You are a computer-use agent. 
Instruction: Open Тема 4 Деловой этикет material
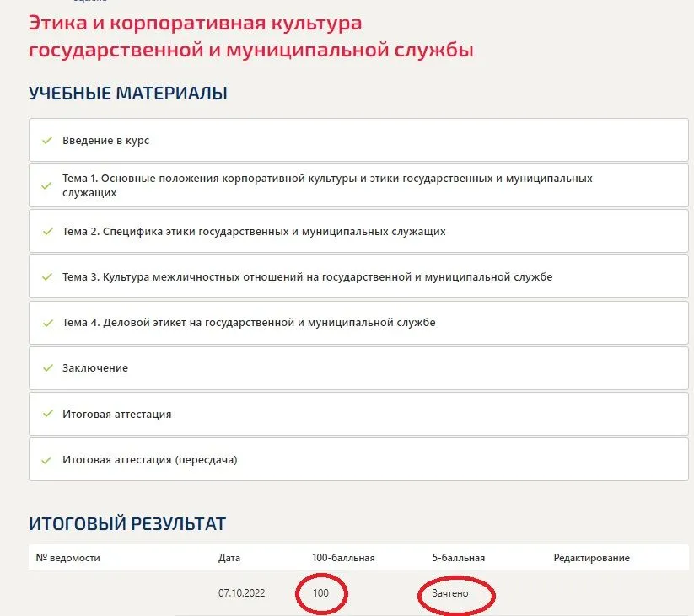249,322
